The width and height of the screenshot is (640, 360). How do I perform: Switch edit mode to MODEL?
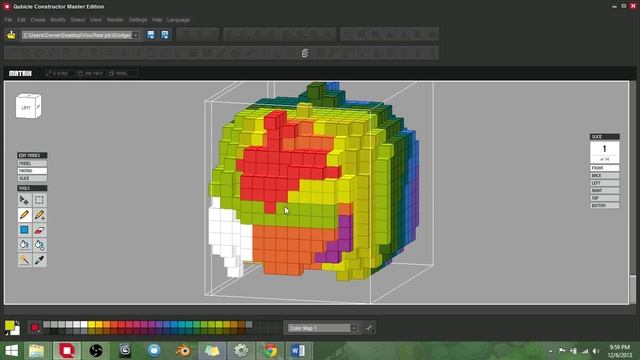pos(32,163)
